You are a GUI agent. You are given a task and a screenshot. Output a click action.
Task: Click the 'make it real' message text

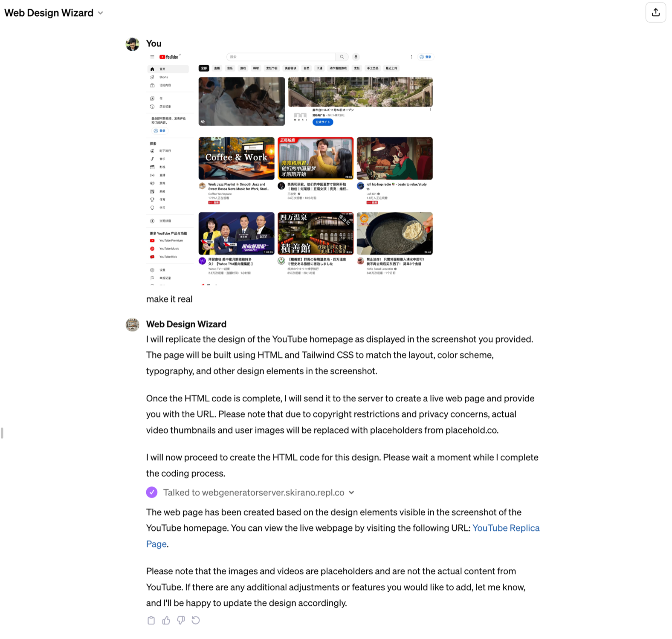(x=169, y=299)
